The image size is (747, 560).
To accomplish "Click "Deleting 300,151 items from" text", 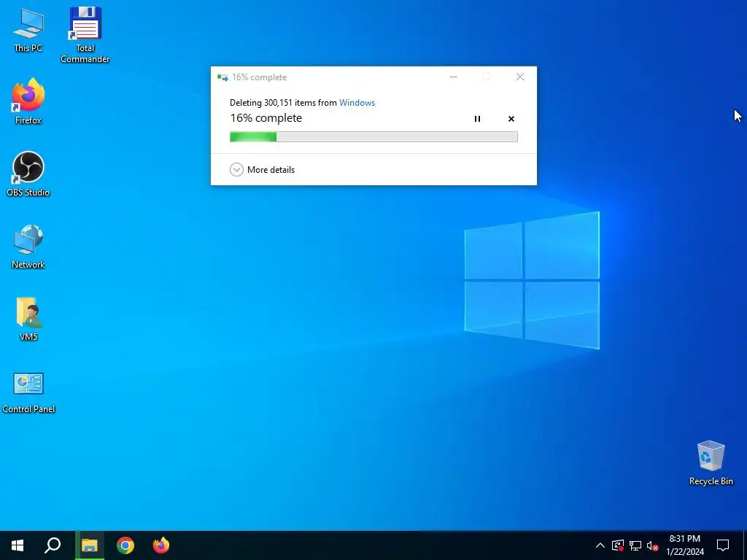I will [283, 102].
